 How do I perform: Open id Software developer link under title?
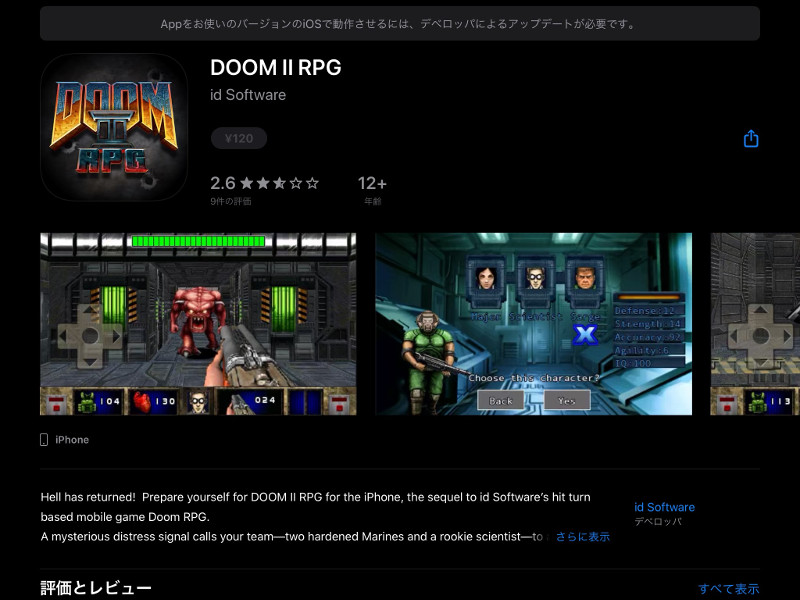(248, 95)
